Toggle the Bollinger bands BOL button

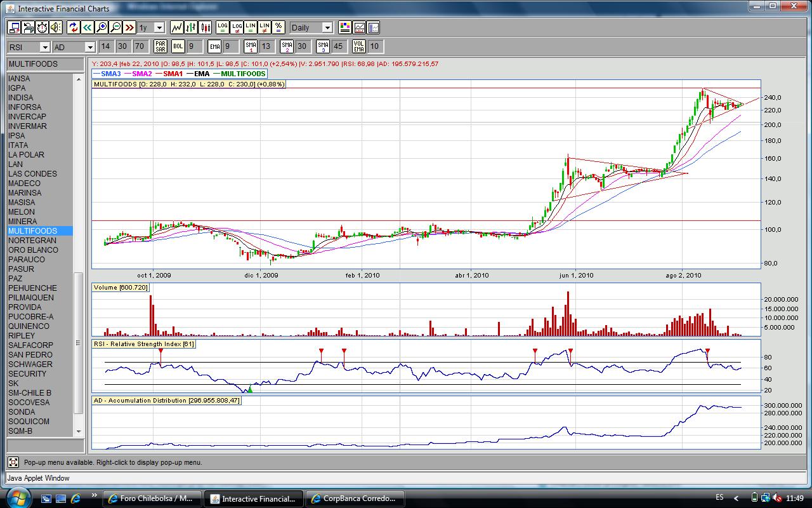178,46
